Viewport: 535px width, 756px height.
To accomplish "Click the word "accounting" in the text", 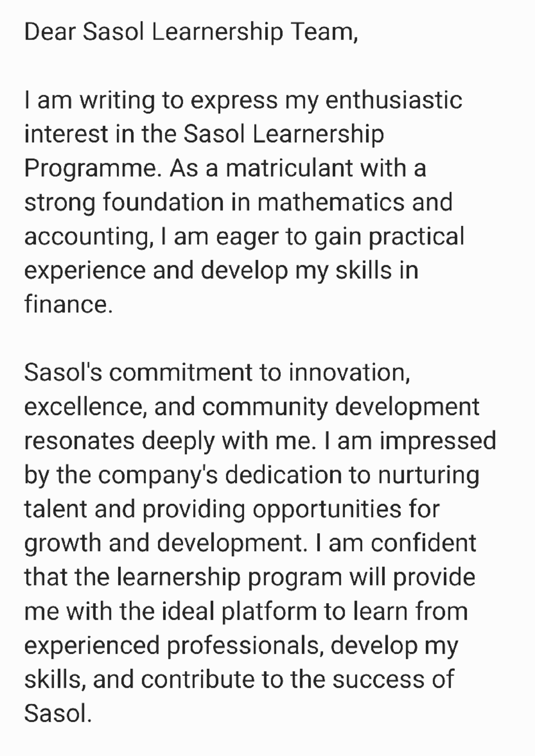I will pyautogui.click(x=86, y=237).
